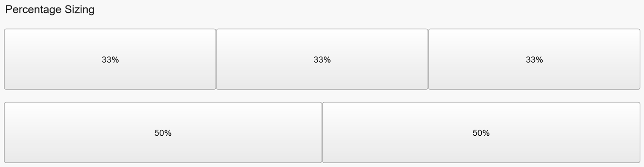
Task: Tap the center button of the three-button row
Action: [322, 59]
